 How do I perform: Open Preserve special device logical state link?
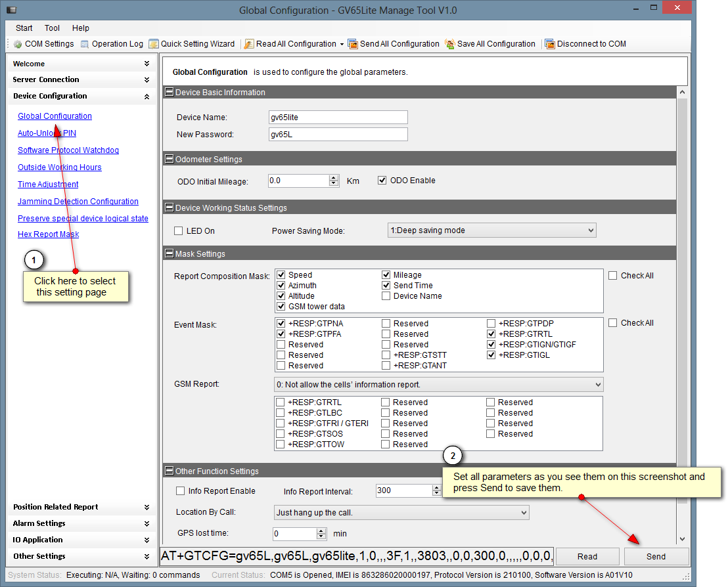83,219
